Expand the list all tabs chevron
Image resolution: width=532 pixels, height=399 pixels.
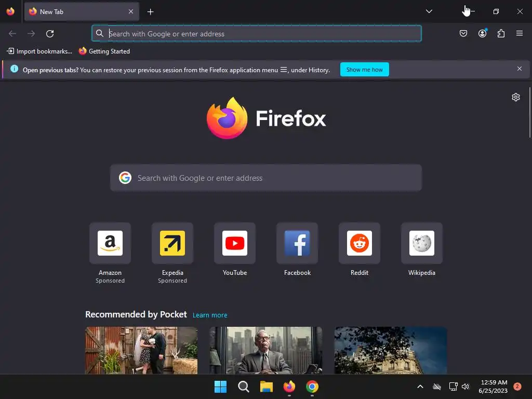(x=429, y=11)
